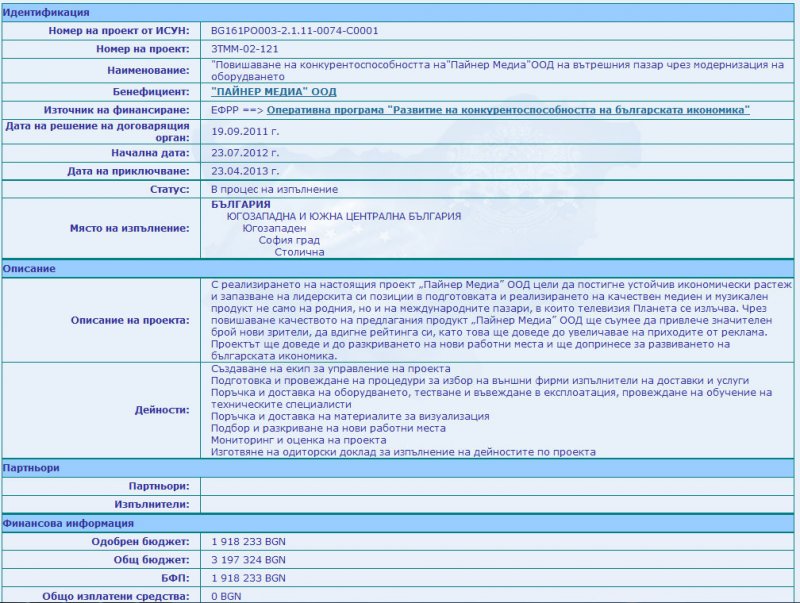The height and width of the screenshot is (603, 800).
Task: Select БЪЛГАРИЯ in the location hierarchy
Action: coord(242,205)
